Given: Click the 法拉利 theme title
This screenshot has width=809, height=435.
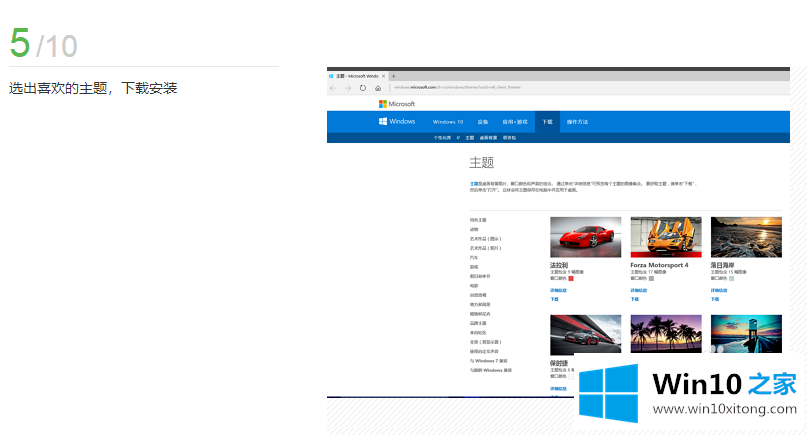Looking at the screenshot, I should tap(559, 265).
